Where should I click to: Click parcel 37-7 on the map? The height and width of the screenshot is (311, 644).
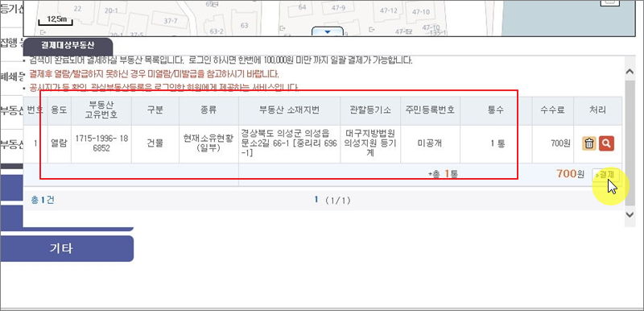coord(171,21)
